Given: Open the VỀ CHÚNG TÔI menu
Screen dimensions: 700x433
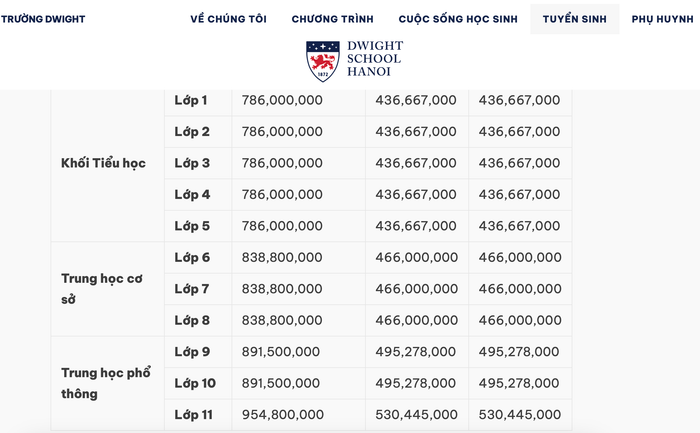Looking at the screenshot, I should [229, 19].
